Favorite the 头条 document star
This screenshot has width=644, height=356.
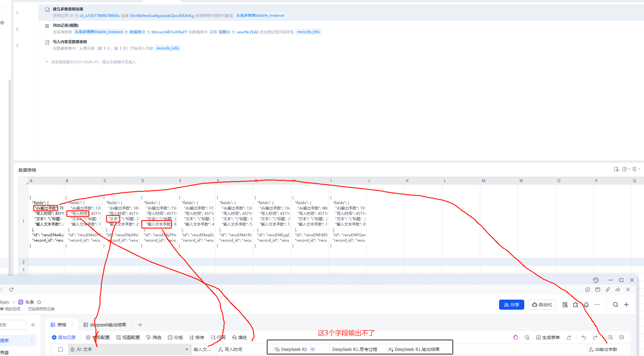[39, 302]
